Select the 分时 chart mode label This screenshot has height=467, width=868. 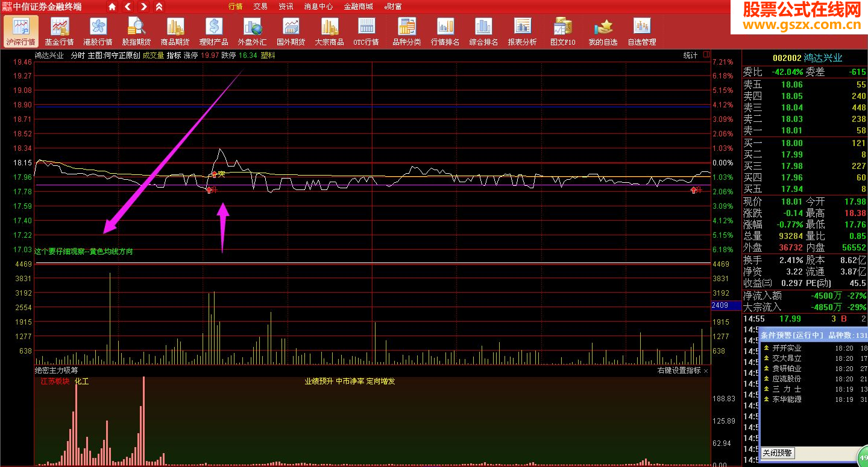click(78, 56)
